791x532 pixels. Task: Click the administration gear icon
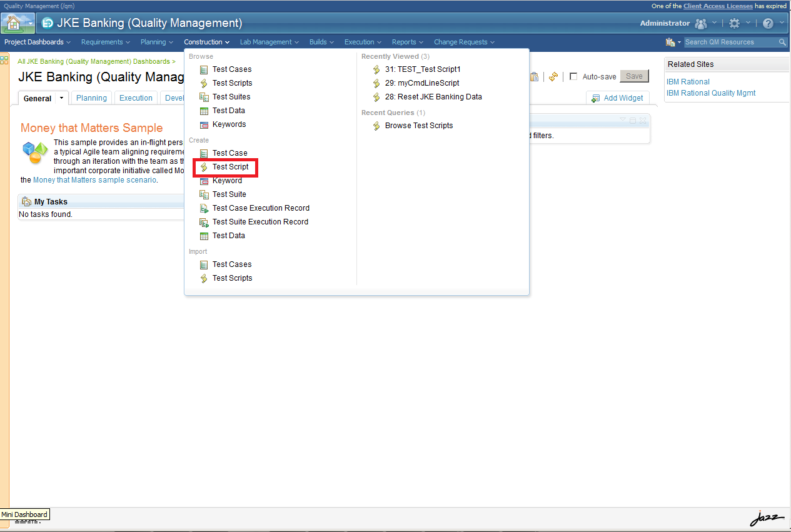pyautogui.click(x=734, y=23)
